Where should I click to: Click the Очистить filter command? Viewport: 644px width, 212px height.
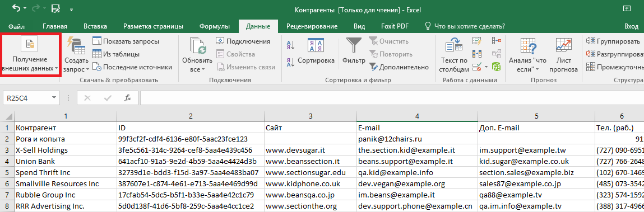point(388,41)
